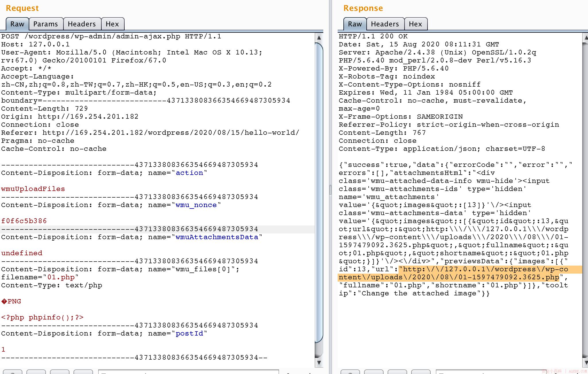Image resolution: width=588 pixels, height=374 pixels.
Task: Click the response Connection: close header
Action: (x=378, y=141)
